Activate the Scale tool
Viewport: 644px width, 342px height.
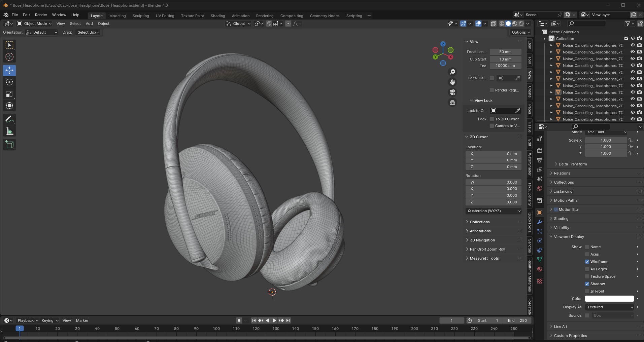coord(9,94)
